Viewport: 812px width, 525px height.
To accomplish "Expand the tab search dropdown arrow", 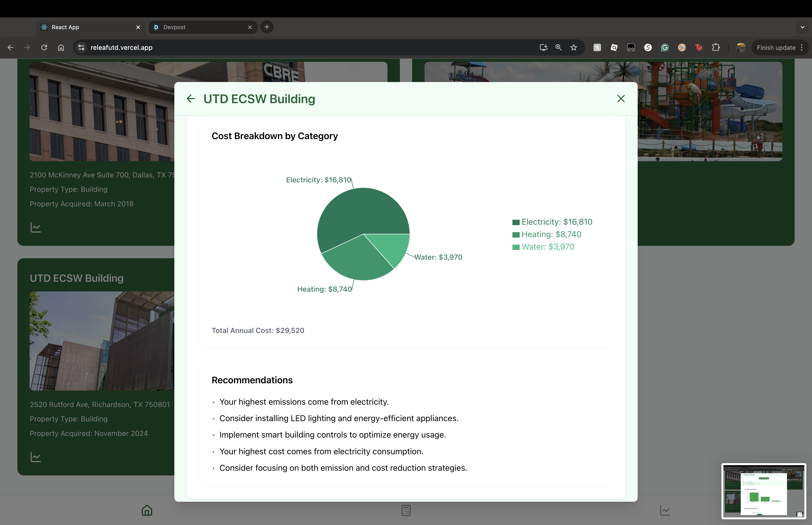I will [x=802, y=27].
